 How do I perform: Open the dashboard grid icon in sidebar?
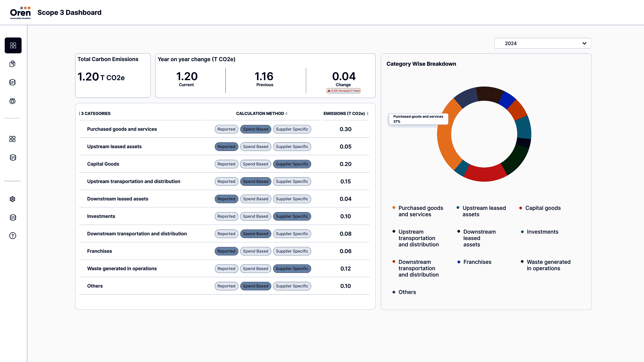(13, 45)
